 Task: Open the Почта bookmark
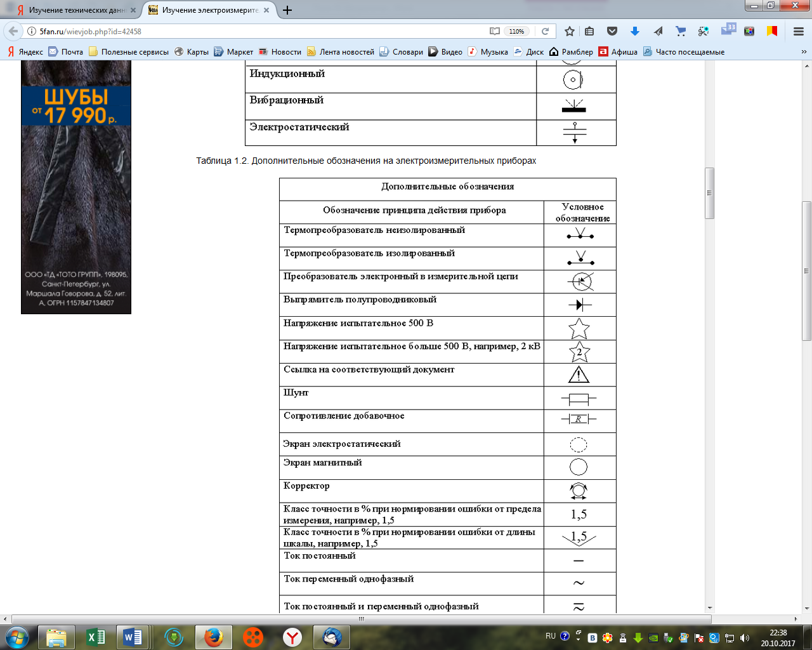pyautogui.click(x=66, y=52)
